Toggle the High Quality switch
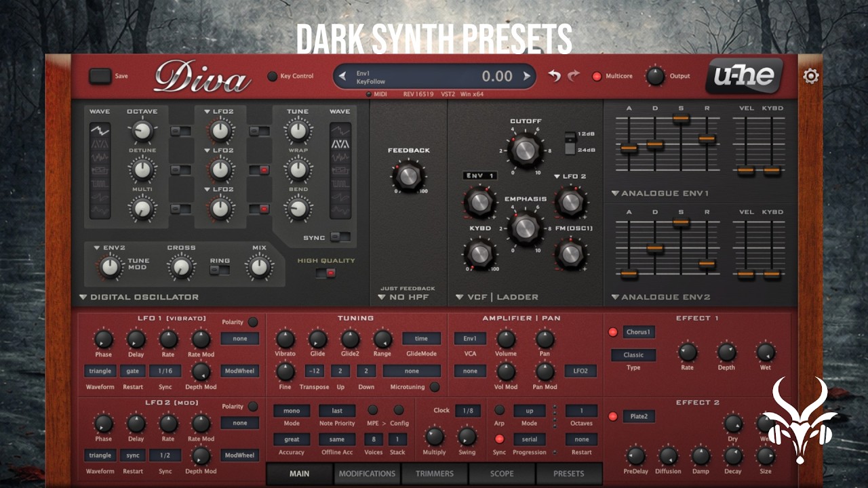This screenshot has width=868, height=488. click(x=325, y=273)
